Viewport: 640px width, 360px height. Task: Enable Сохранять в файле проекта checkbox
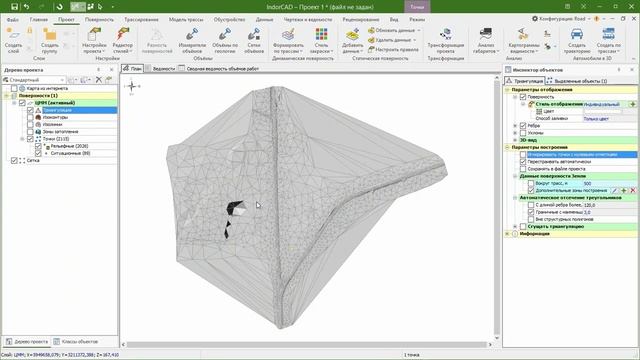click(x=523, y=169)
